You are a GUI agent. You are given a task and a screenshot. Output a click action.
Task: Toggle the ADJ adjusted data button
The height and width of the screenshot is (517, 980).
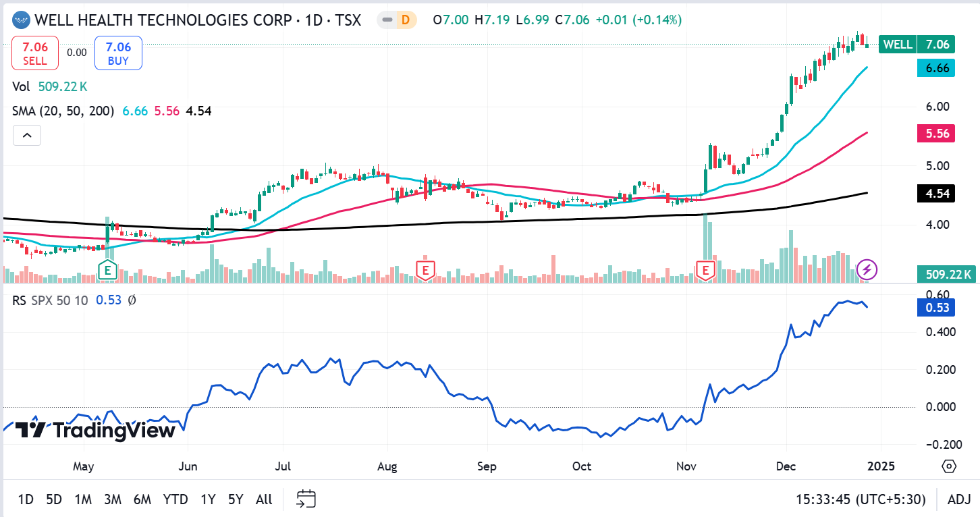pyautogui.click(x=959, y=499)
